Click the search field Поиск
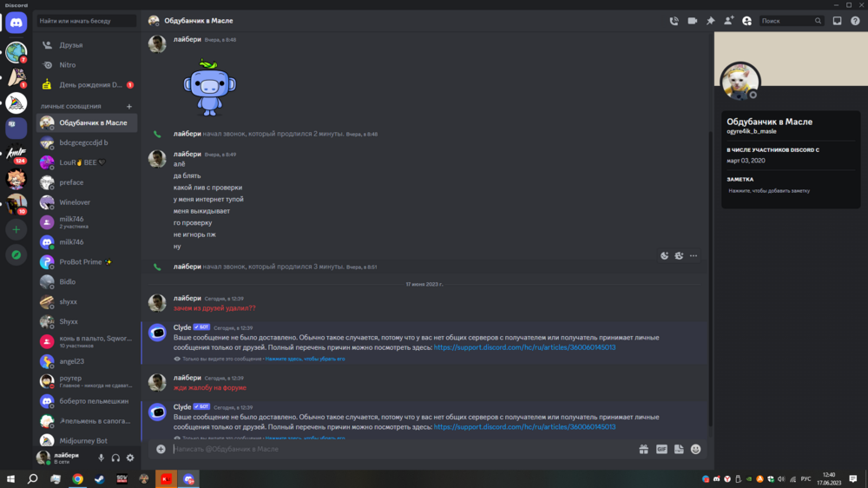Image resolution: width=868 pixels, height=488 pixels. tap(791, 21)
